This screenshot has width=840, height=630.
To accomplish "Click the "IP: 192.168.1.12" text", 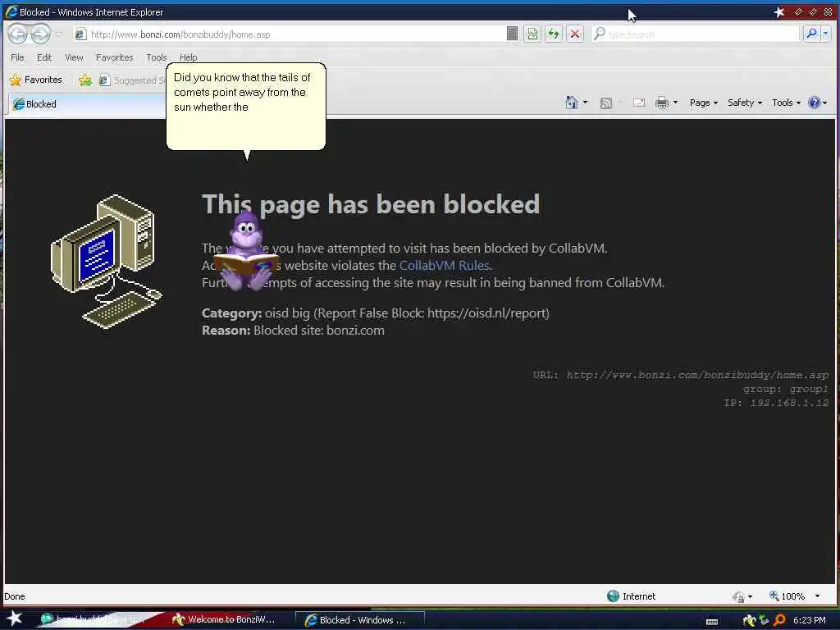I will tap(776, 402).
